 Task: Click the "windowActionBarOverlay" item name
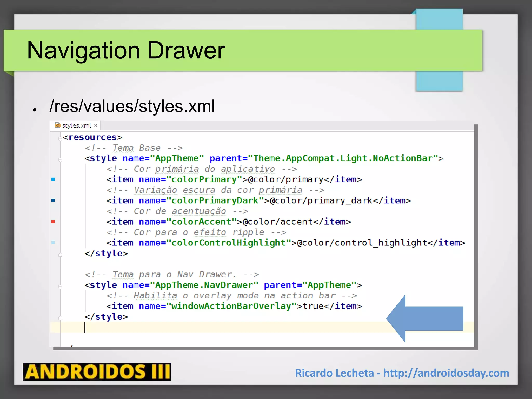pyautogui.click(x=231, y=306)
